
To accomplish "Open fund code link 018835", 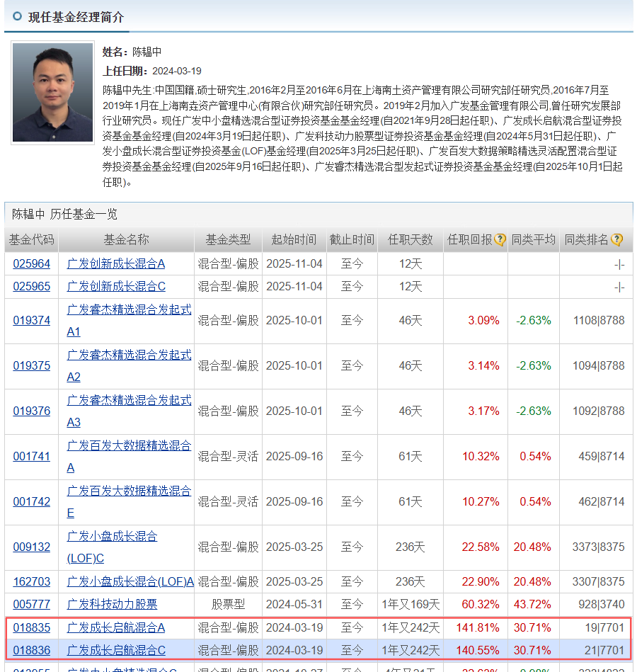I will [x=32, y=628].
